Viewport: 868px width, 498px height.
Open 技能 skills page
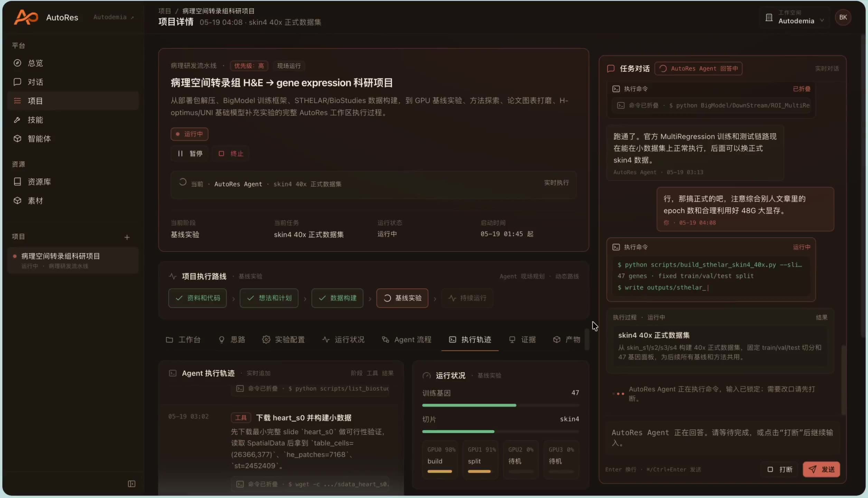pyautogui.click(x=73, y=120)
